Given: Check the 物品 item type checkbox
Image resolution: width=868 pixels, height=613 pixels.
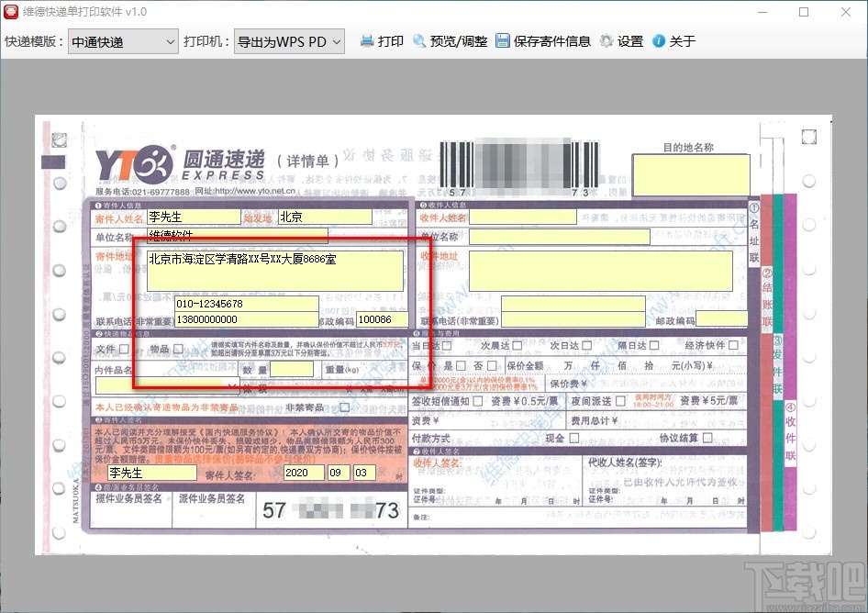Looking at the screenshot, I should point(178,348).
